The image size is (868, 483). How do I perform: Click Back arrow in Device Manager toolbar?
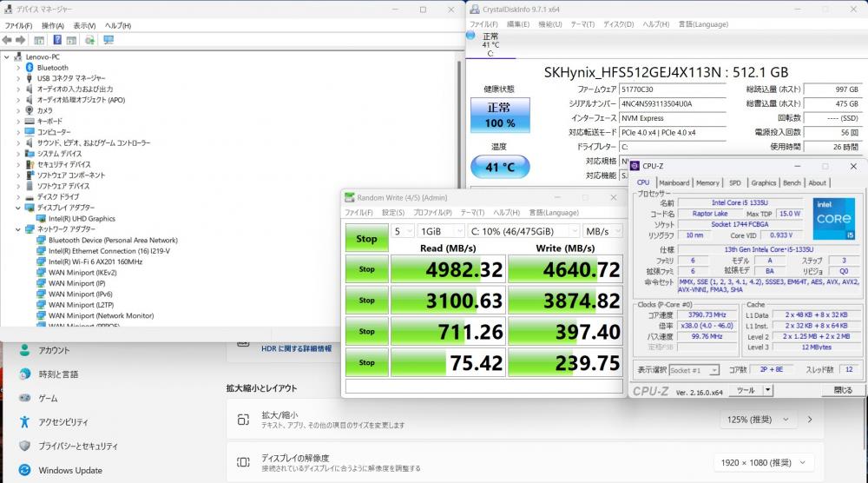pos(7,40)
